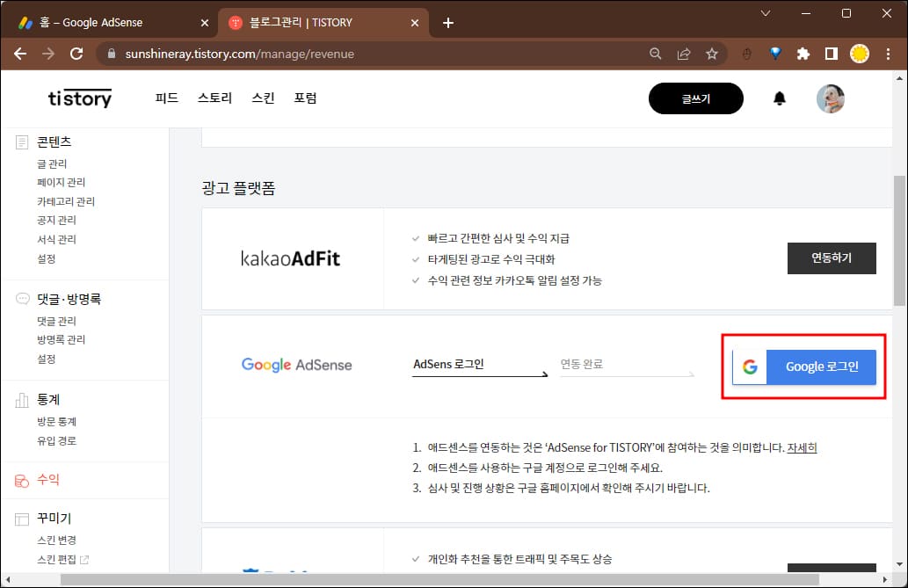
Task: Click the horizontal scrollbar thumb
Action: click(x=440, y=579)
